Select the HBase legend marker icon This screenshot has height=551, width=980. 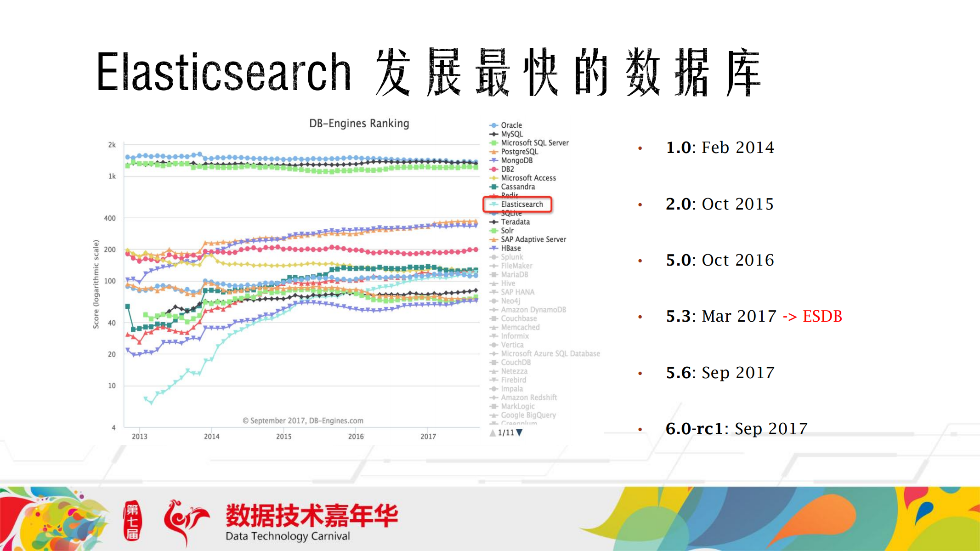(493, 248)
